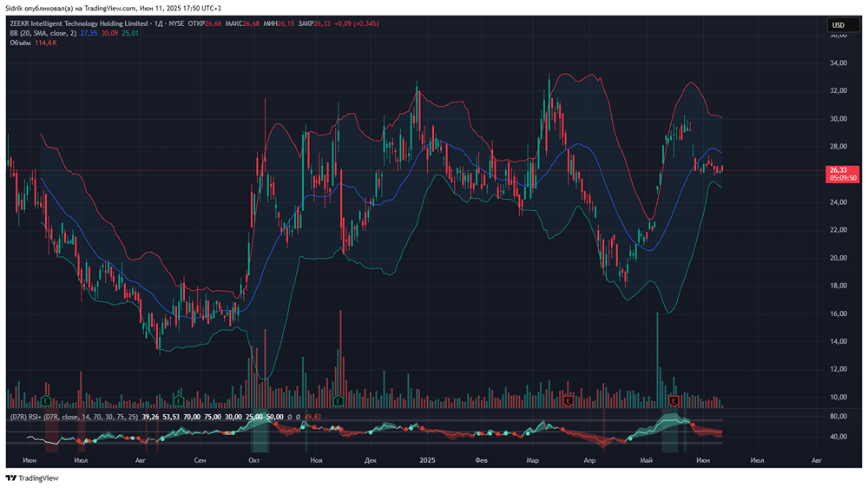This screenshot has height=488, width=868.
Task: Click the 10,00 price axis label
Action: (838, 397)
